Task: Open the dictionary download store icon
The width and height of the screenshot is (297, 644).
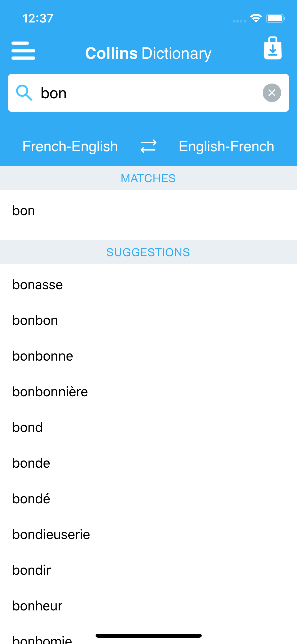Action: pyautogui.click(x=273, y=48)
